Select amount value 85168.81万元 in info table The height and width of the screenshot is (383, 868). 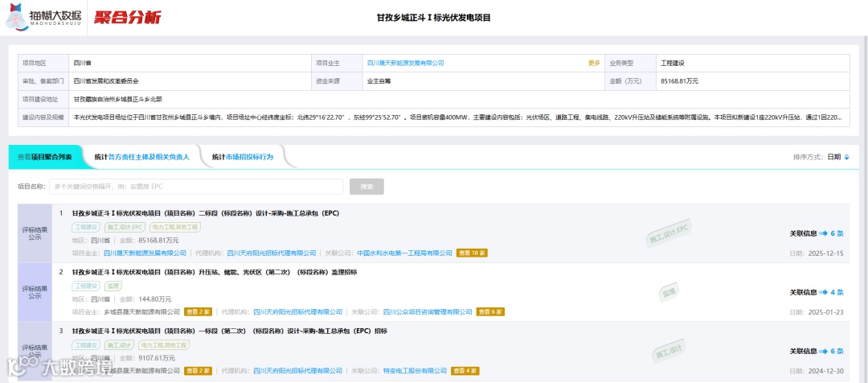680,81
